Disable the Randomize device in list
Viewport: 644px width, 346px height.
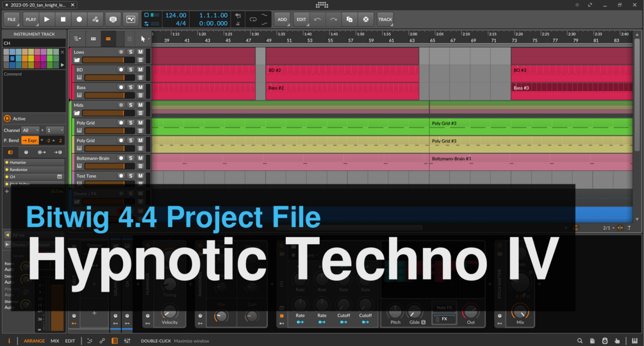[x=6, y=170]
